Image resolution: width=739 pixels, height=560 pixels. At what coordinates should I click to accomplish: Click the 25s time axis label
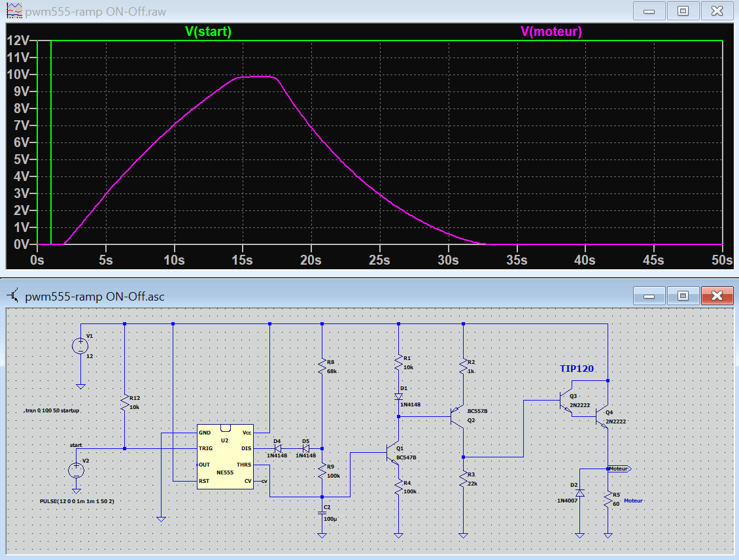point(379,260)
